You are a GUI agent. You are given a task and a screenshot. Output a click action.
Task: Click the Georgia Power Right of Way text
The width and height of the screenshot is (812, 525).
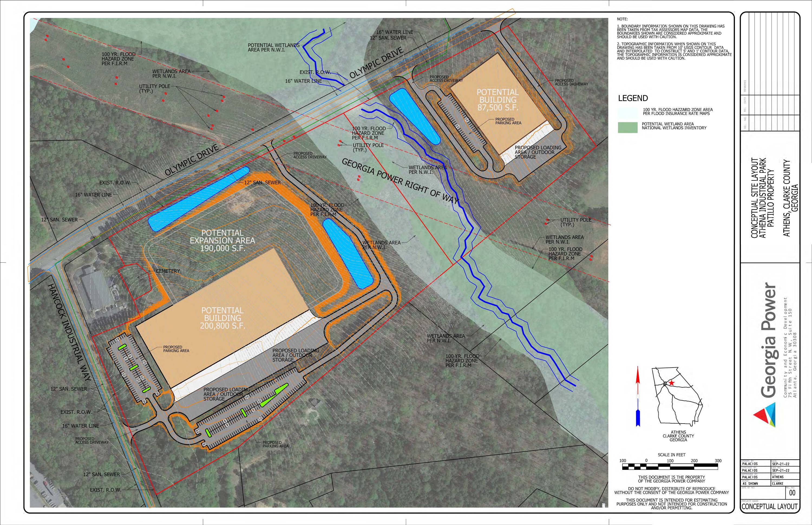coord(401,181)
